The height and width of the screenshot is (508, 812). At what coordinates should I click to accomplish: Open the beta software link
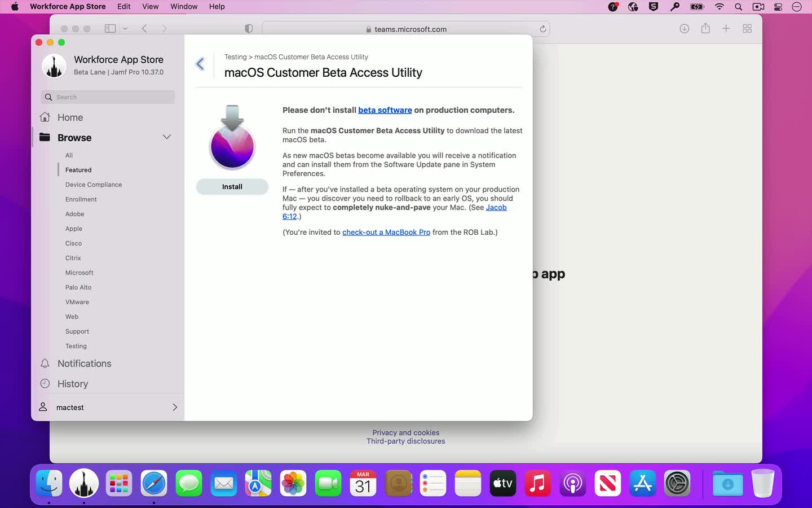tap(385, 110)
